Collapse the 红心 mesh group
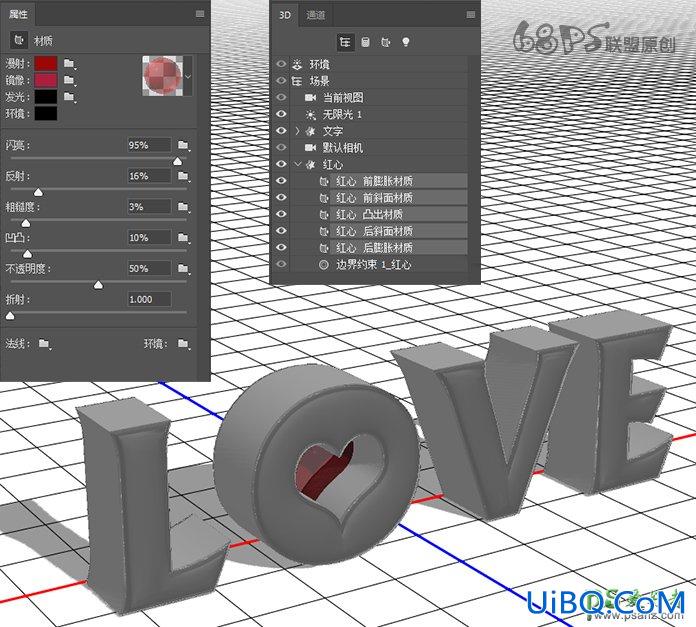696x627 pixels. tap(297, 164)
